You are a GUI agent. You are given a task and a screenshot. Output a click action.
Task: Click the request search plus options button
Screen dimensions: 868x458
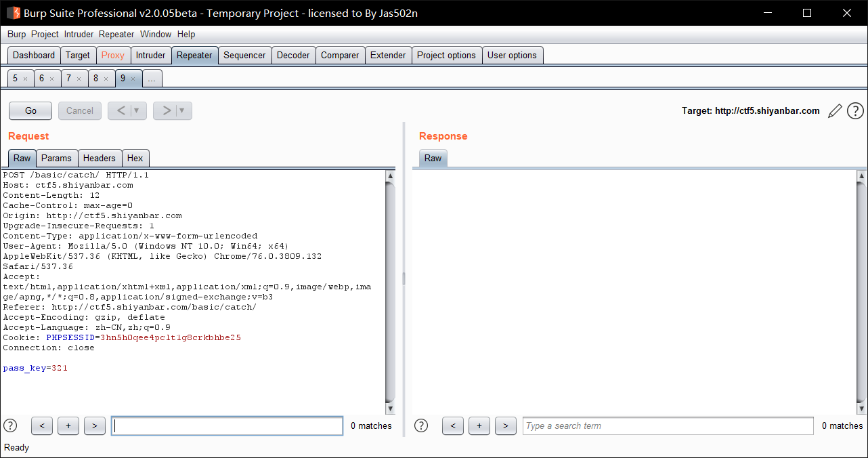click(x=68, y=425)
